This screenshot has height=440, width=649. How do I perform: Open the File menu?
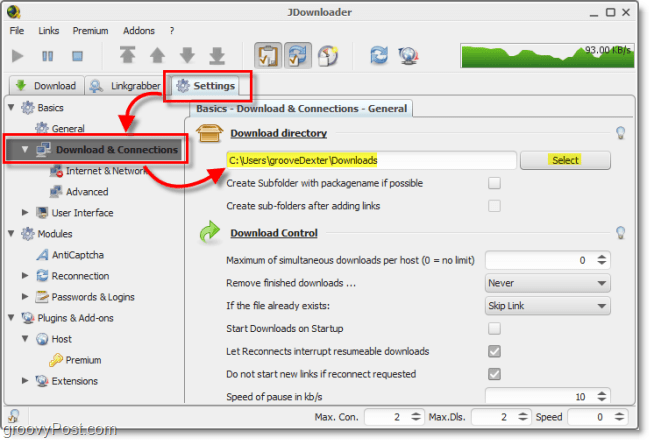(17, 31)
